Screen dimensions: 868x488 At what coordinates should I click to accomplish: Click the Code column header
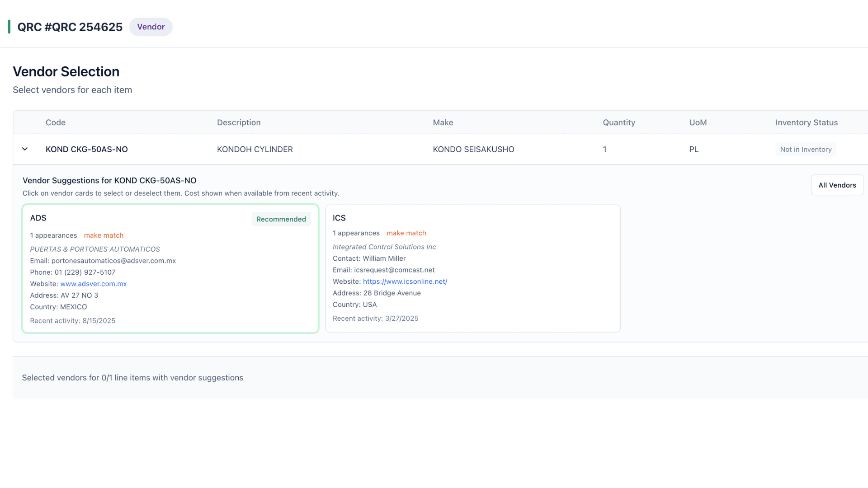[56, 122]
